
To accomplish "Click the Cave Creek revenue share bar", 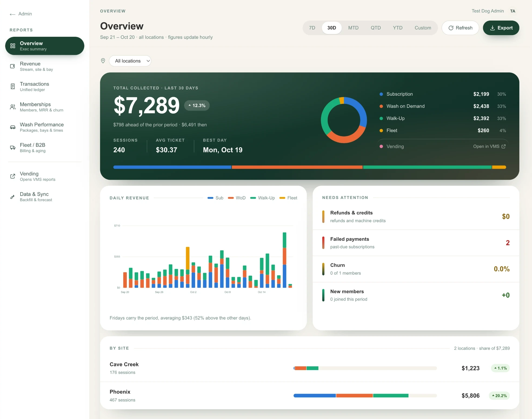I will [x=365, y=368].
